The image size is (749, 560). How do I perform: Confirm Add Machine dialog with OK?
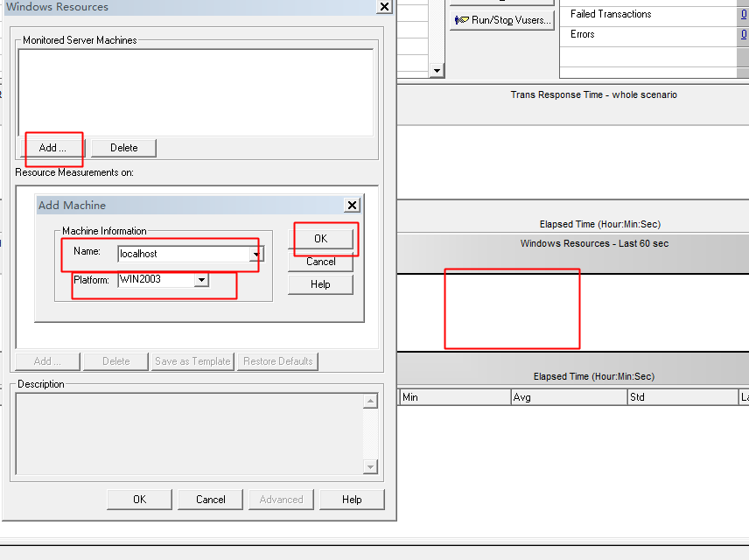point(320,238)
